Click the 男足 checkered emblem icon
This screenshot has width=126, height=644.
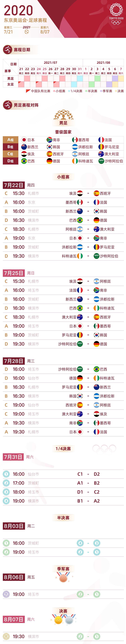[x=63, y=115]
